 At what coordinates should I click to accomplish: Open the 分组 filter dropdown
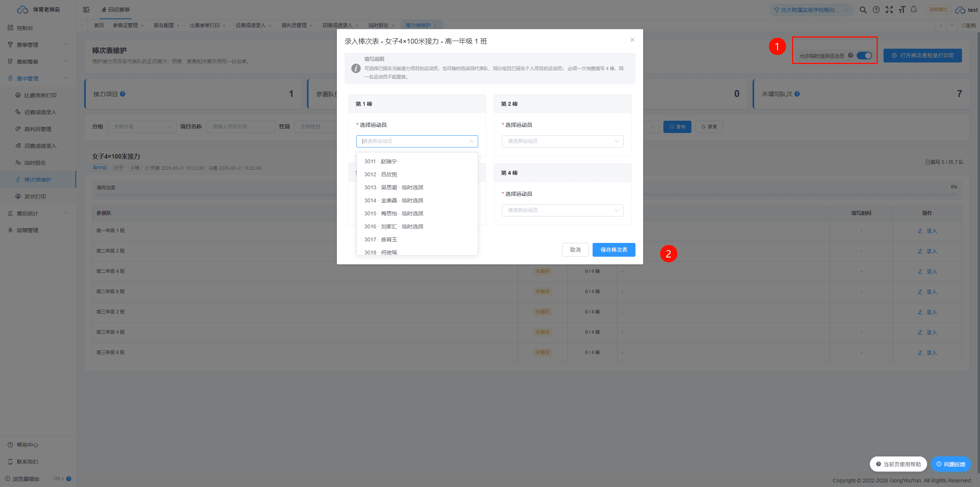coord(142,127)
